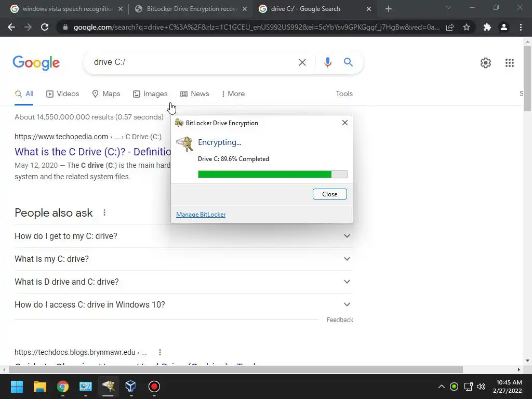This screenshot has height=399, width=532.
Task: Click the vertical page scrollbar thumb
Action: pyautogui.click(x=528, y=78)
